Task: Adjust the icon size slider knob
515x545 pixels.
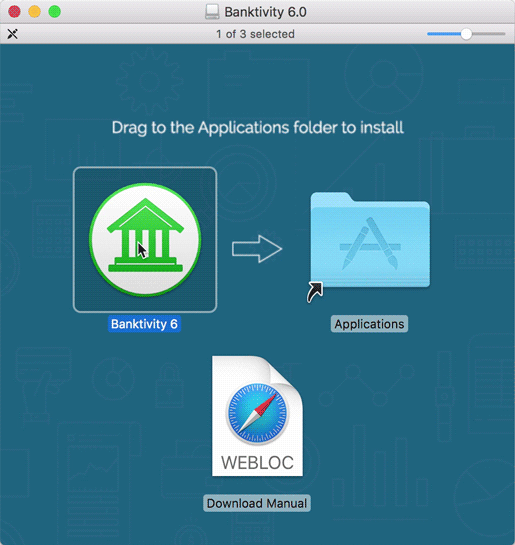Action: tap(466, 34)
